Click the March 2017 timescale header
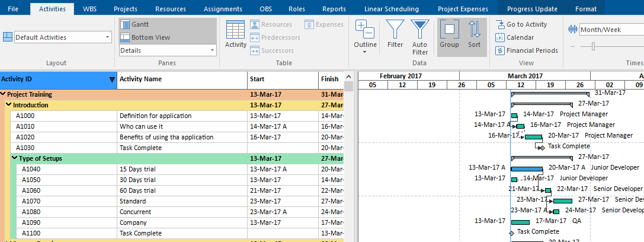 (525, 76)
